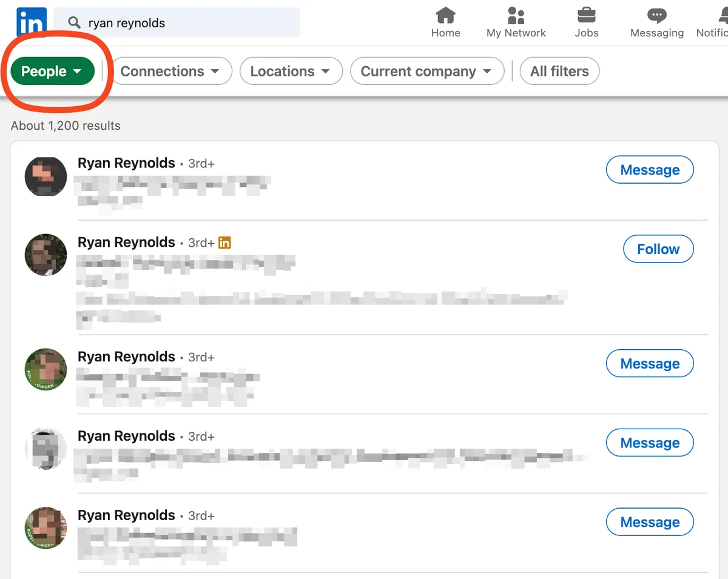The image size is (728, 579).
Task: Click the first result's profile photo
Action: (x=45, y=176)
